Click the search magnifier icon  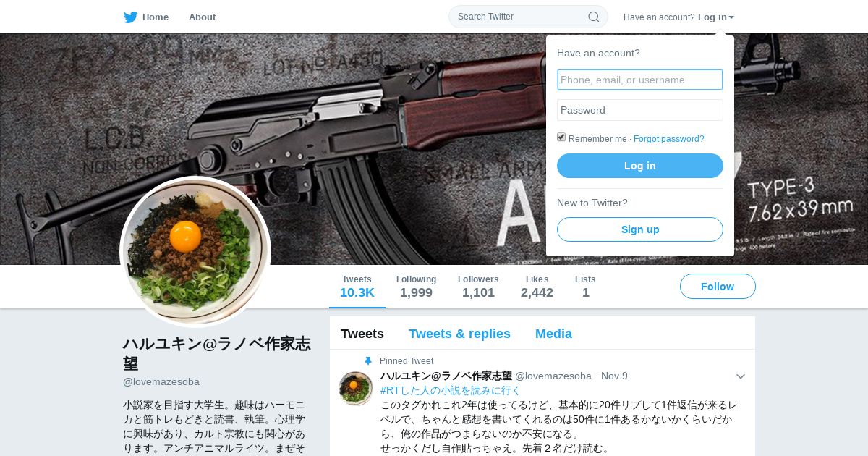pyautogui.click(x=593, y=17)
